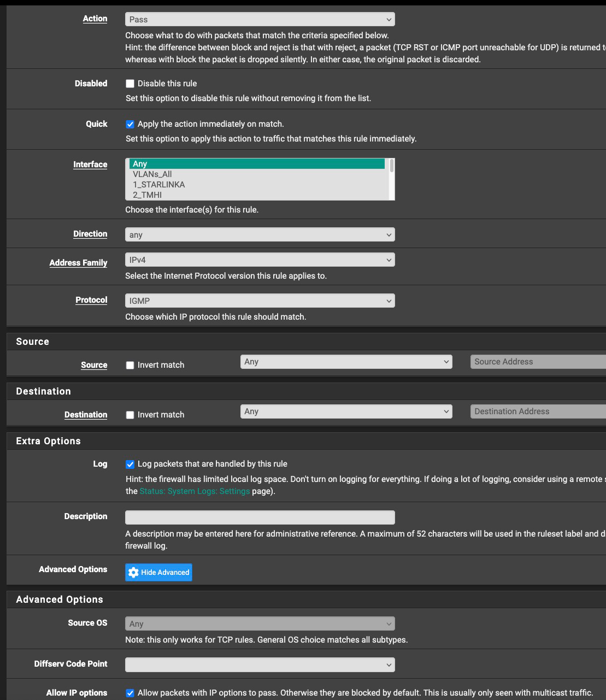Click the Description text field
606x700 pixels.
point(260,517)
